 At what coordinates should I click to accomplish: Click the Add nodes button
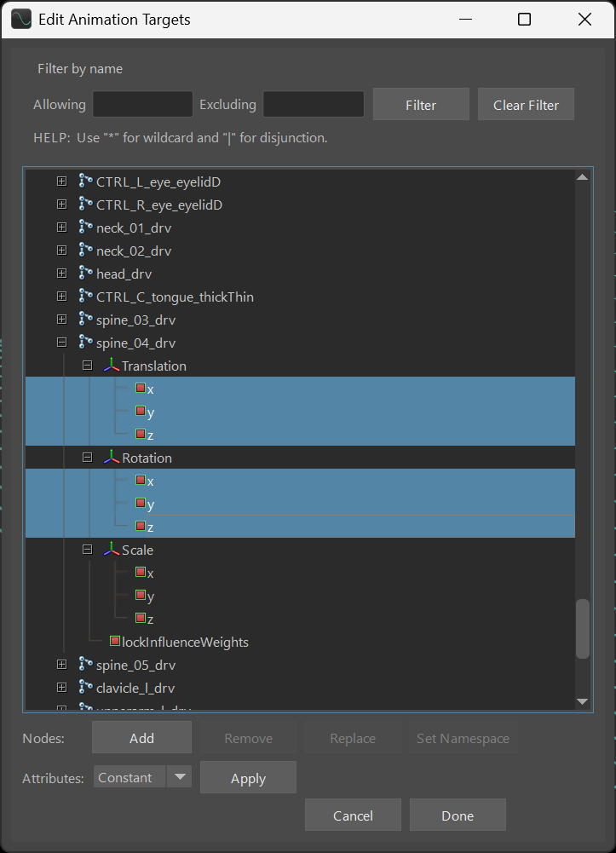pyautogui.click(x=141, y=739)
